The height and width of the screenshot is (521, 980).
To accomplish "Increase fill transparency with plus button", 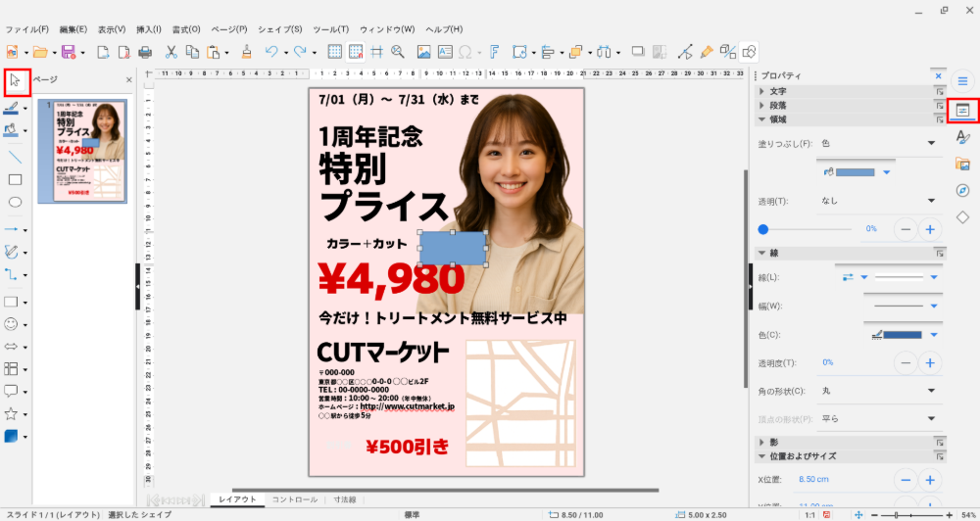I will click(x=930, y=229).
